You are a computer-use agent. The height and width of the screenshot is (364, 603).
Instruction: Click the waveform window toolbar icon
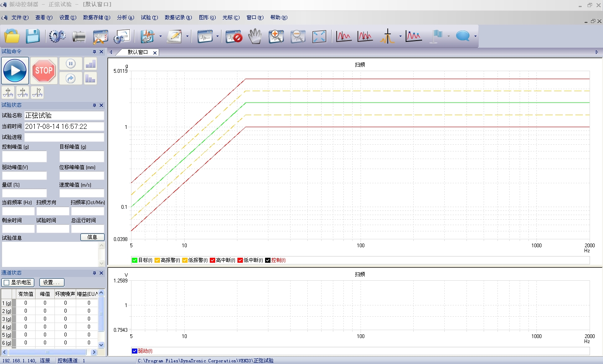pyautogui.click(x=205, y=36)
